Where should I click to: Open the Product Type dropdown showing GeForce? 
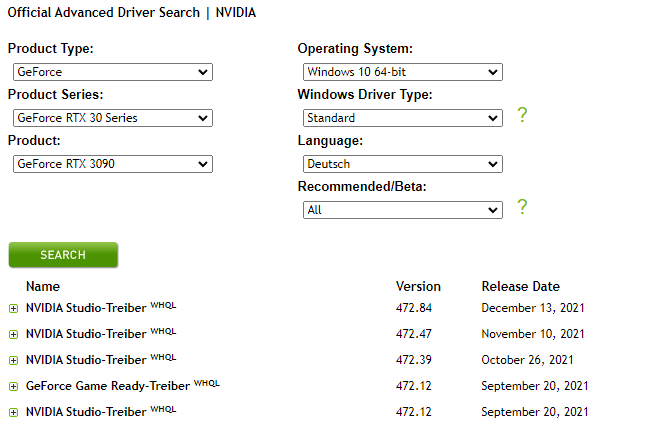click(113, 72)
